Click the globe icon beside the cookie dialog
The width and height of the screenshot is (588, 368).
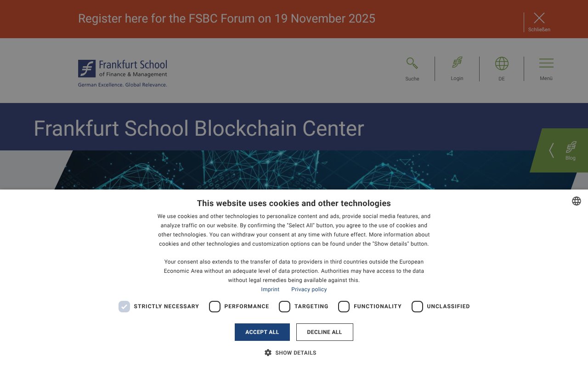[x=577, y=201]
